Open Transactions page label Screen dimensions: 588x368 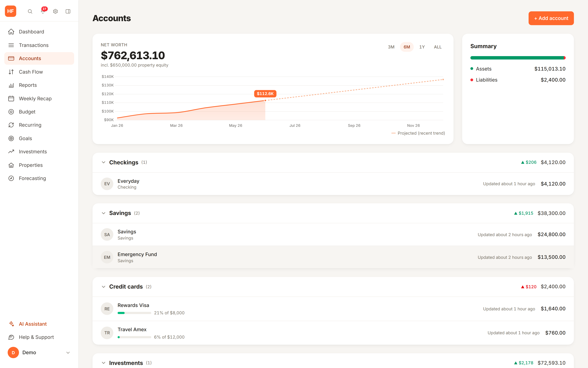(34, 45)
